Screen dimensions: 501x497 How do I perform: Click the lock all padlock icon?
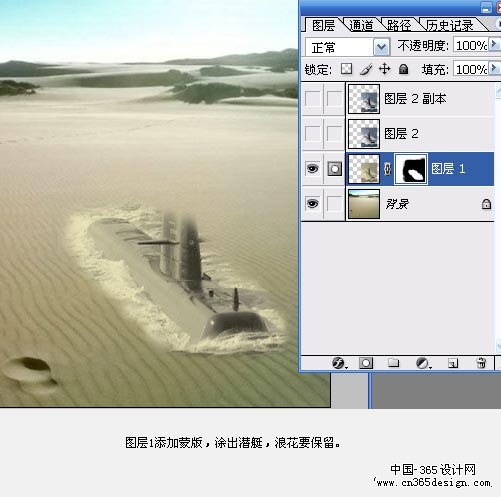click(x=403, y=69)
